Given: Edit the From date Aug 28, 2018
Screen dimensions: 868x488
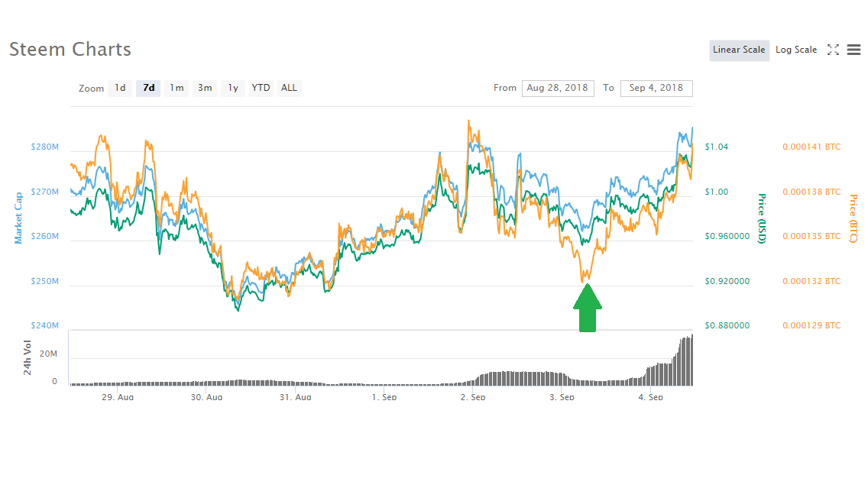Looking at the screenshot, I should coord(558,88).
